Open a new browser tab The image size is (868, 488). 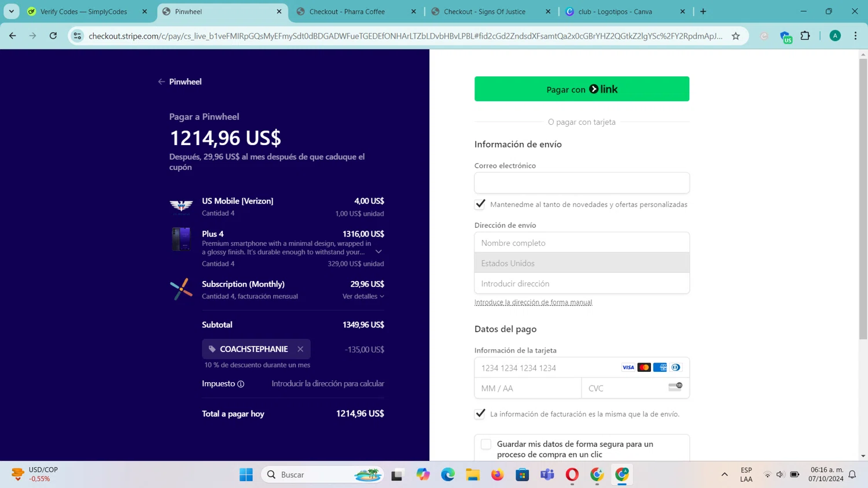703,12
